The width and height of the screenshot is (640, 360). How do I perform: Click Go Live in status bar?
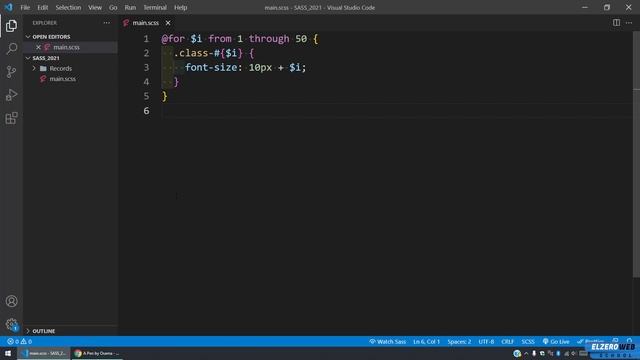pos(556,342)
